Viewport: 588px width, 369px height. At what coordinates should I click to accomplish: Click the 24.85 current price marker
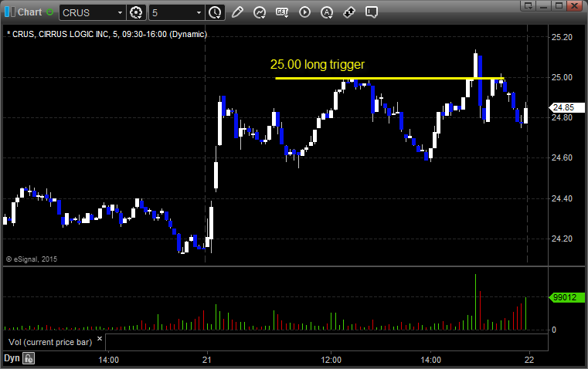coord(566,107)
